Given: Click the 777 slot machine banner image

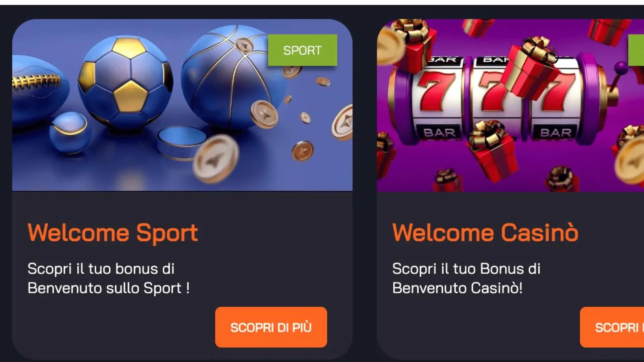Looking at the screenshot, I should pos(511,105).
